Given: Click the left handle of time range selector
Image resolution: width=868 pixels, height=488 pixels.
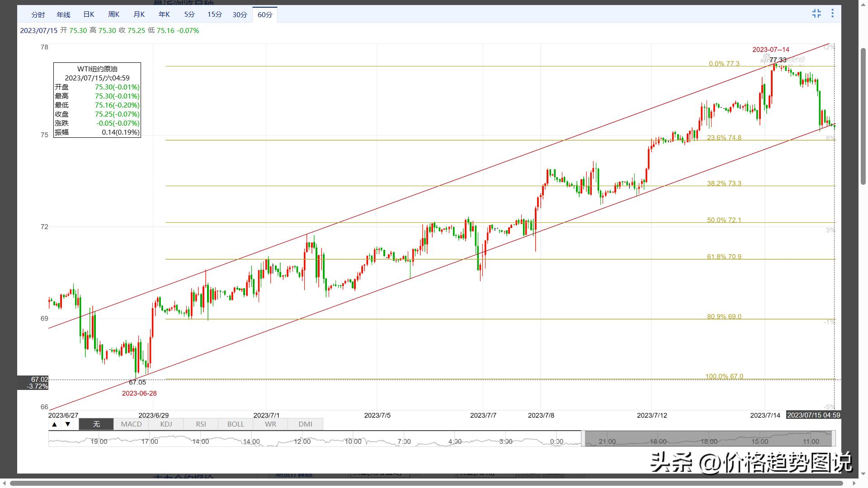Looking at the screenshot, I should (x=583, y=439).
